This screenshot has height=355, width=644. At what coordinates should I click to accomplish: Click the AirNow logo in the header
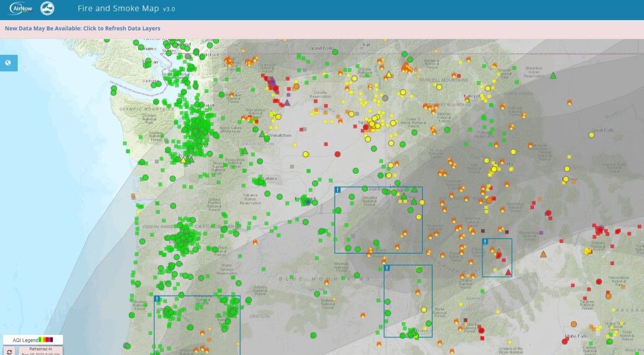coord(21,8)
